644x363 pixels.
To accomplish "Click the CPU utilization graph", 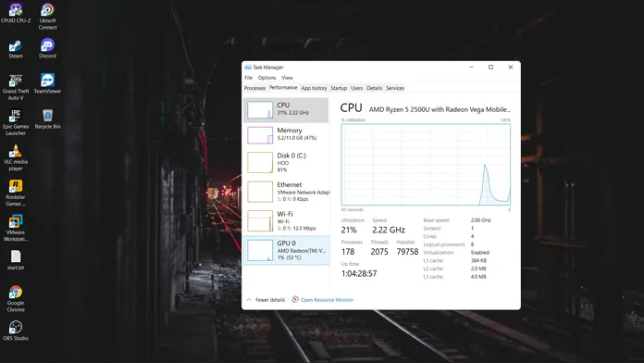I will (426, 165).
